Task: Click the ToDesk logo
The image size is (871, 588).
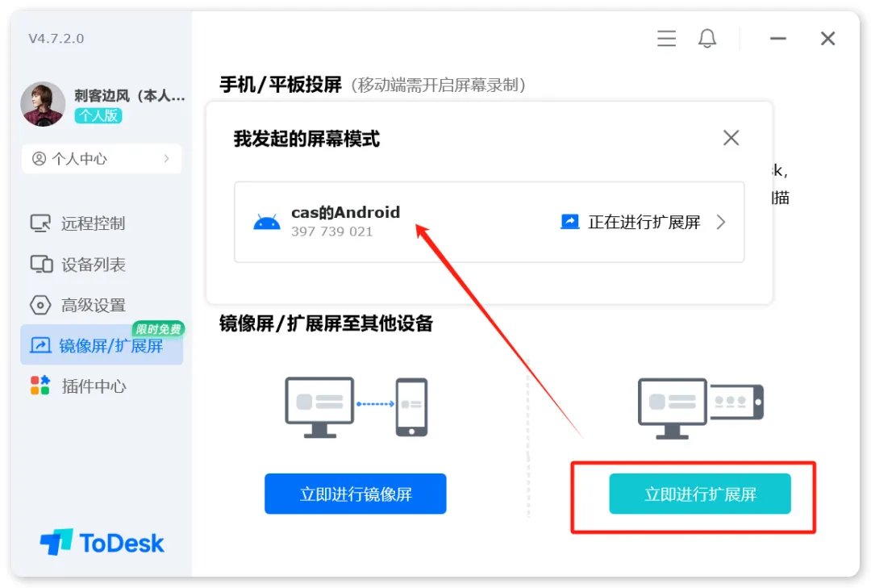Action: coord(102,542)
